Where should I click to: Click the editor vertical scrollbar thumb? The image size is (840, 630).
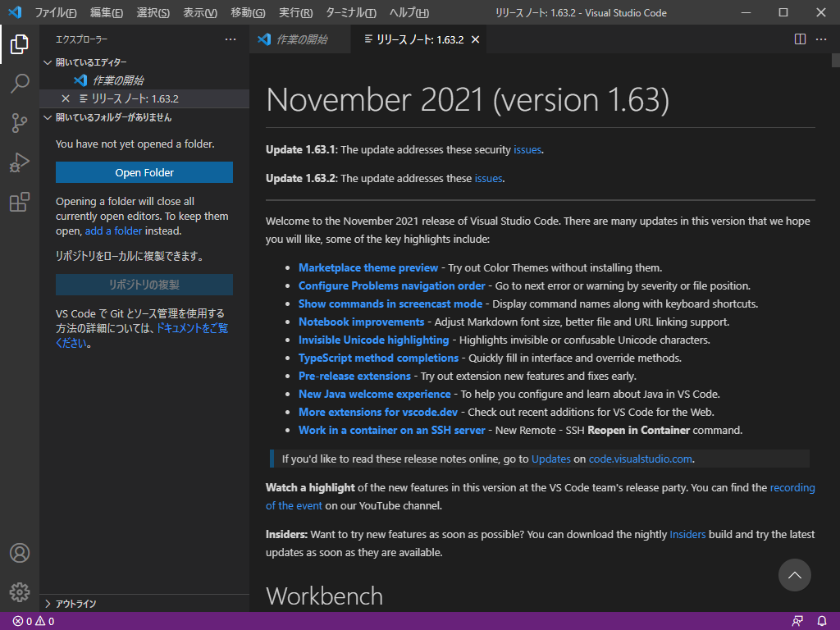coord(835,60)
